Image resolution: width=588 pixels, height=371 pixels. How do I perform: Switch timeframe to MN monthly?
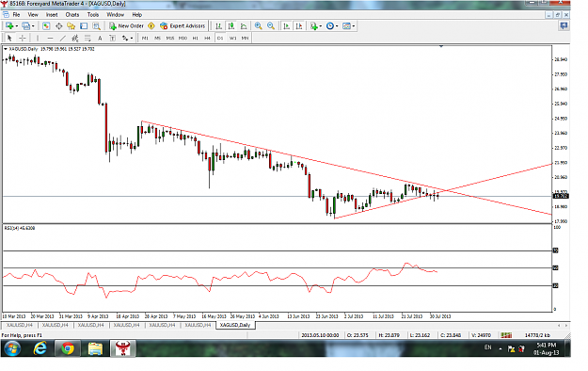tap(245, 38)
